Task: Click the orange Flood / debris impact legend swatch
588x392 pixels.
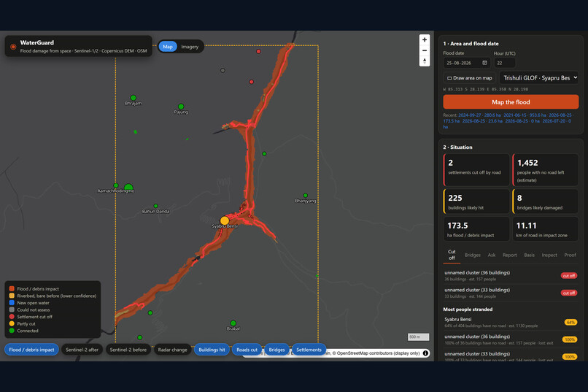Action: (x=12, y=288)
